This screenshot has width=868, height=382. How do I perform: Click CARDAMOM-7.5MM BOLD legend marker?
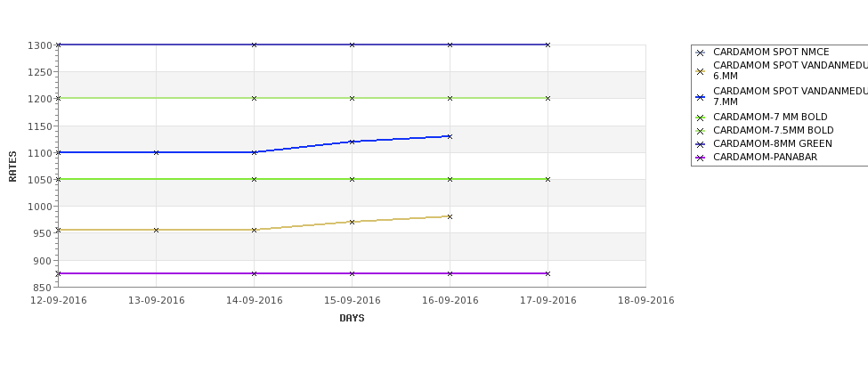[x=701, y=131]
